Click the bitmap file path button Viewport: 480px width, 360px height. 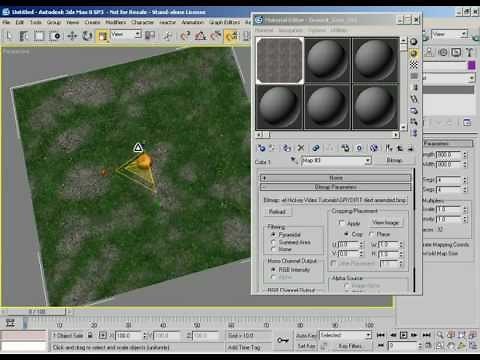(335, 200)
